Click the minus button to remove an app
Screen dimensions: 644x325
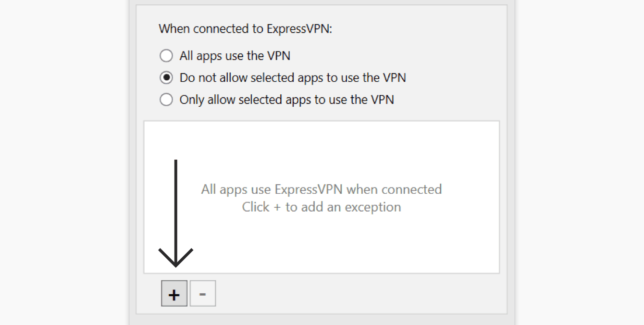pyautogui.click(x=203, y=294)
